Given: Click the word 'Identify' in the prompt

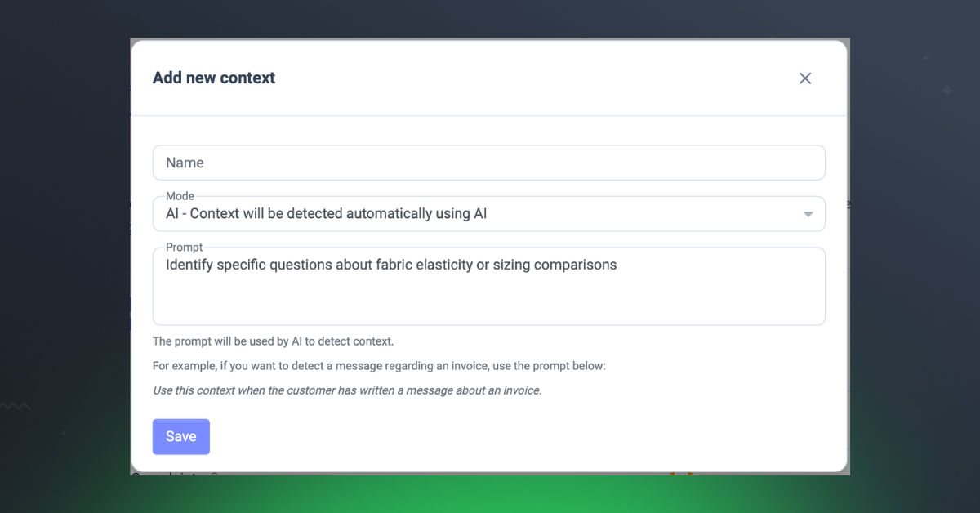Looking at the screenshot, I should tap(190, 265).
